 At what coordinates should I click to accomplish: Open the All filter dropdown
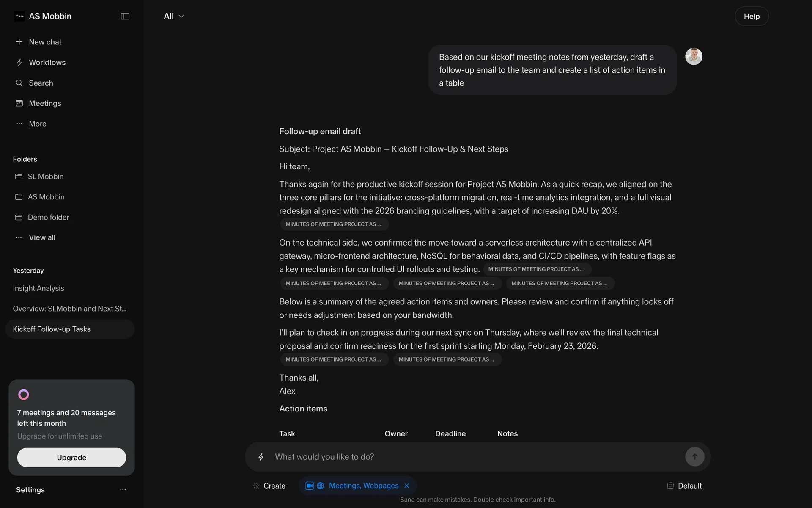tap(174, 16)
